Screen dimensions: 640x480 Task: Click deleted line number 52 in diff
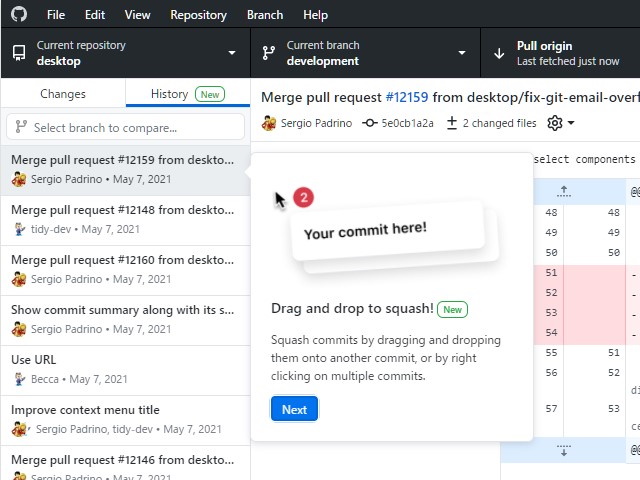[551, 293]
